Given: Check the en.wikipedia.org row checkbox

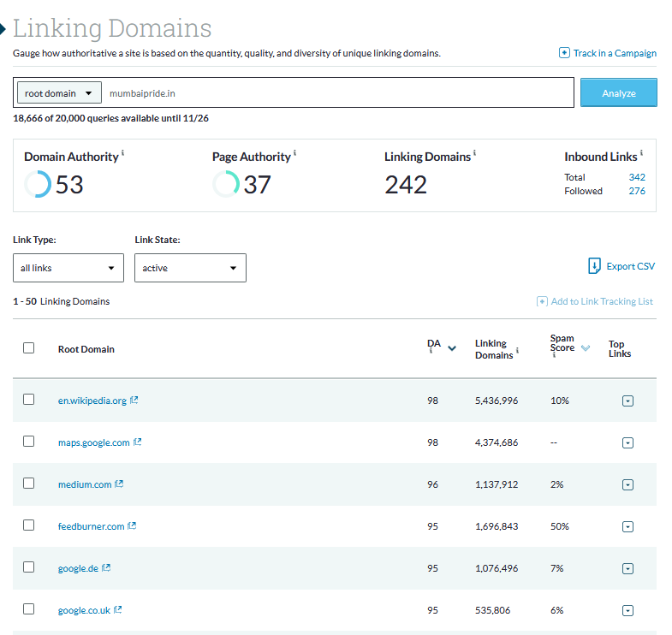Looking at the screenshot, I should pos(29,400).
